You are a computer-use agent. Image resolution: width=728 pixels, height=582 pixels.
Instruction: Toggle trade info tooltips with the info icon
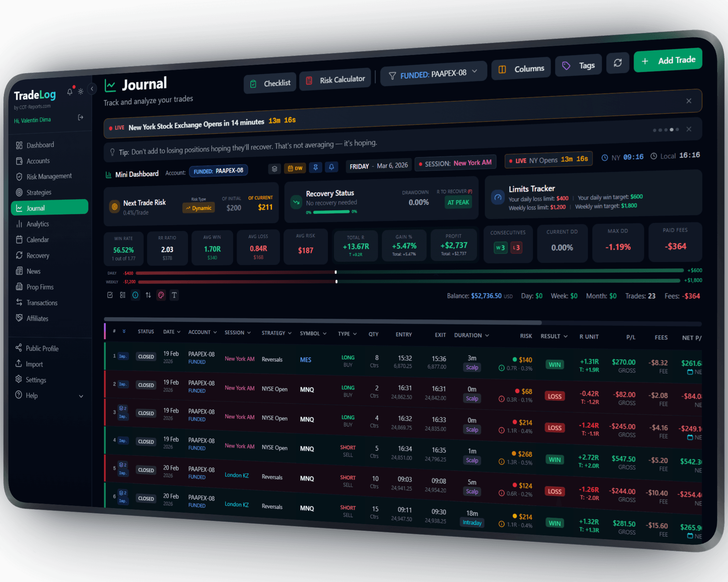tap(135, 295)
